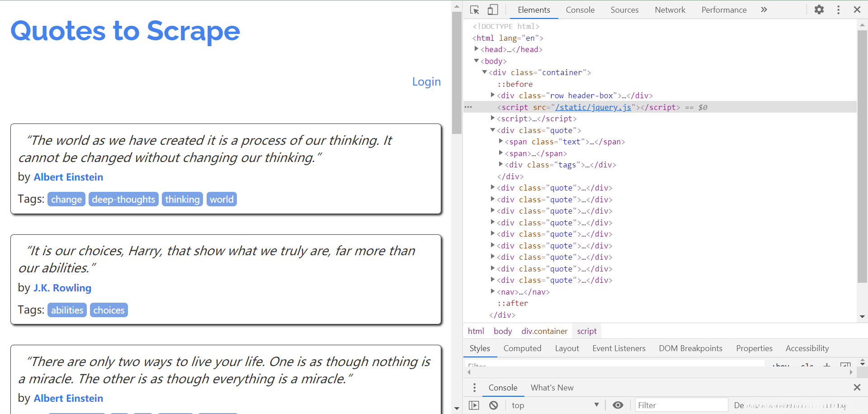
Task: Open the console drawer three-dot menu
Action: click(474, 388)
